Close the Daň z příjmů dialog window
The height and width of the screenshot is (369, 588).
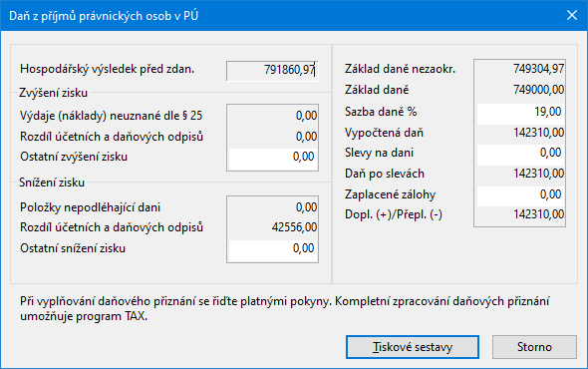point(572,15)
